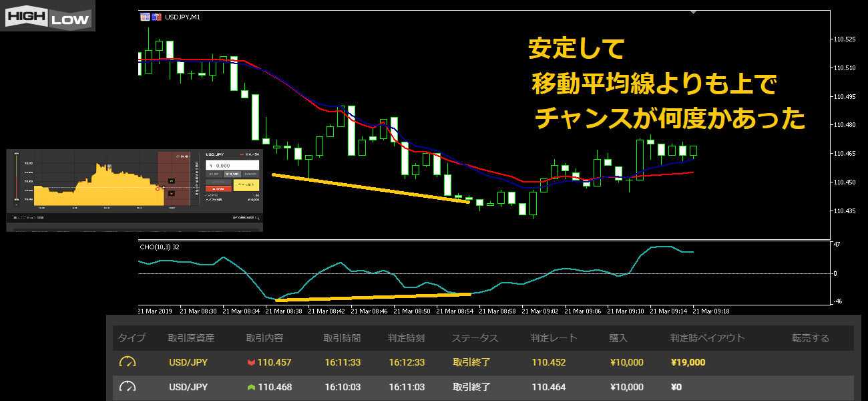
Task: Click gauge icon in the 110.457 trade row
Action: [x=127, y=362]
